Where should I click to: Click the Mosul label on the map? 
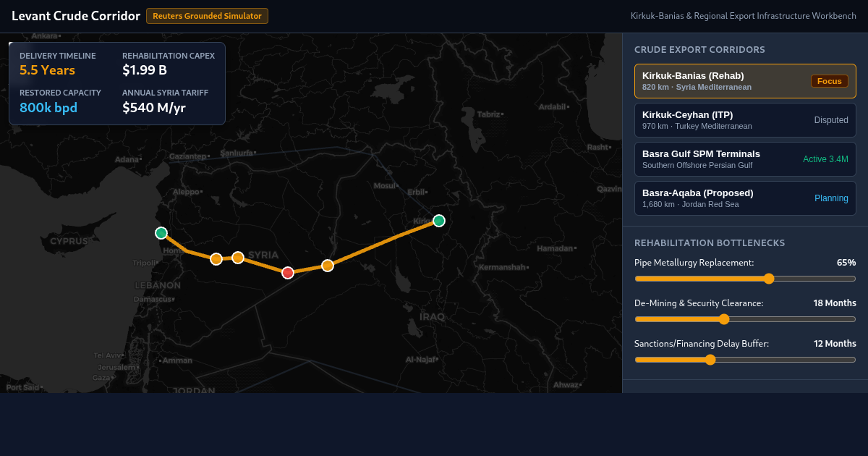[385, 186]
